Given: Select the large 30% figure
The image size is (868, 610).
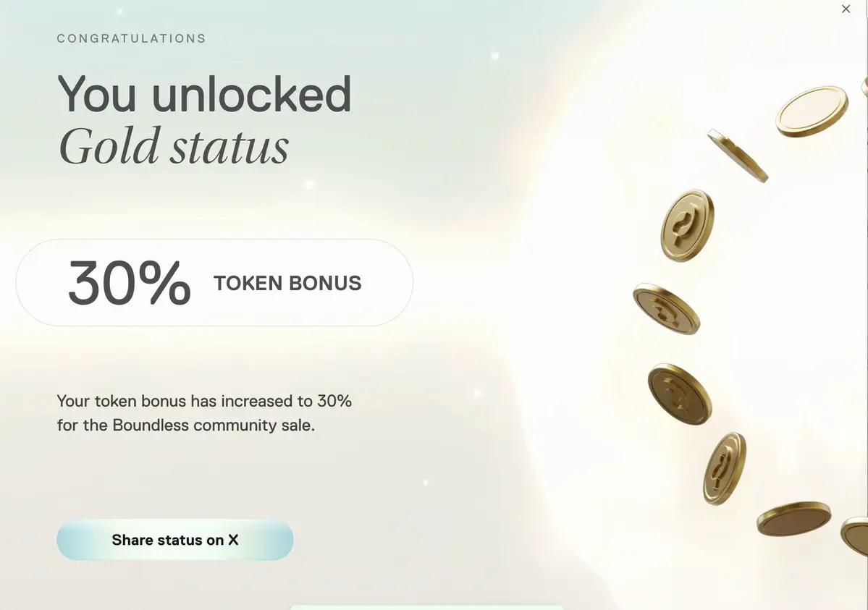Looking at the screenshot, I should point(130,283).
